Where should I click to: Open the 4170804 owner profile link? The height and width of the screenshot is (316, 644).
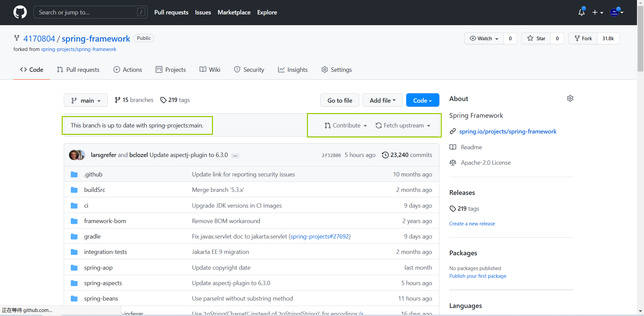click(x=39, y=39)
